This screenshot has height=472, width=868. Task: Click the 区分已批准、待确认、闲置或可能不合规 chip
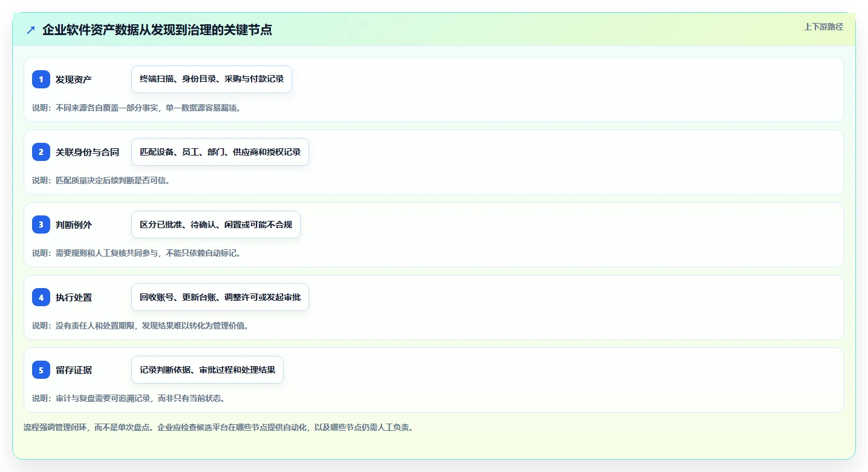tap(216, 225)
